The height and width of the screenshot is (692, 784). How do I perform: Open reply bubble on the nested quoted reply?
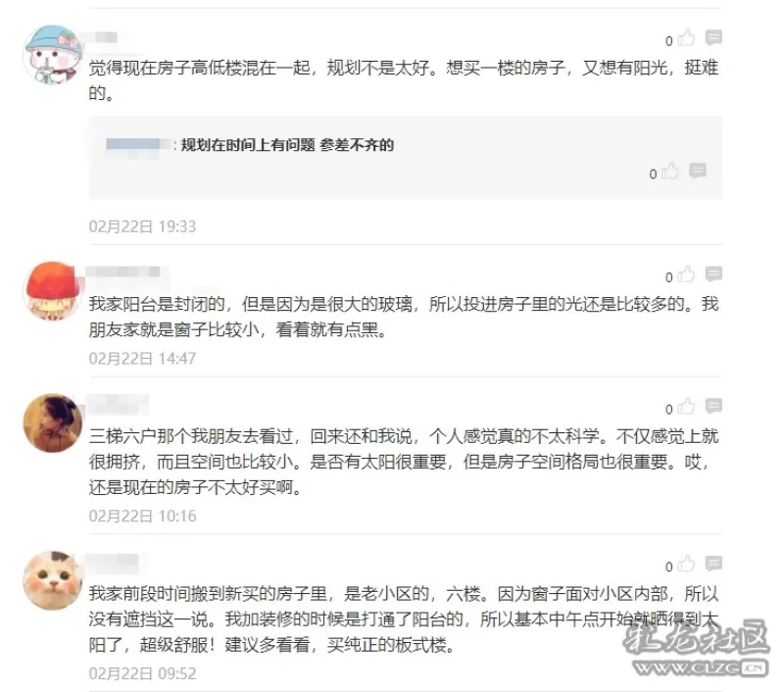click(698, 171)
